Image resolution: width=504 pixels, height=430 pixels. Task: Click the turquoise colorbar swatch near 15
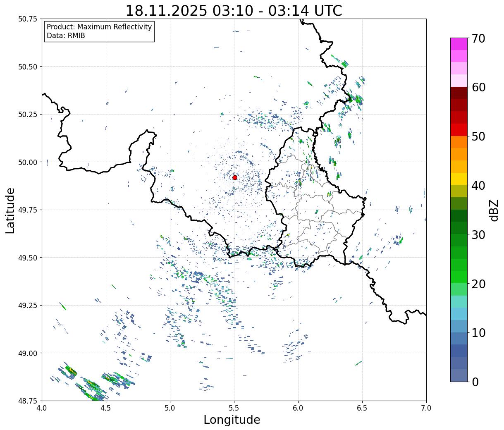pos(459,301)
